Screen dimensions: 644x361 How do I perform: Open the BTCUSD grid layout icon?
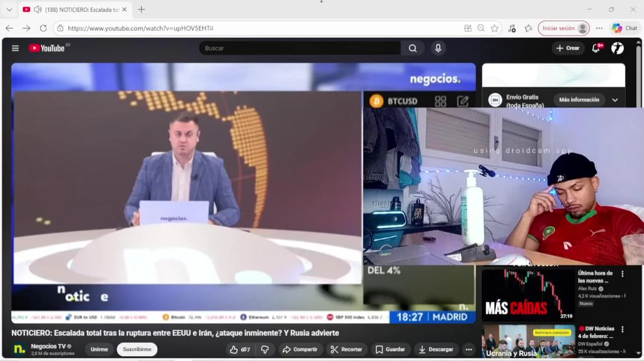pos(440,101)
